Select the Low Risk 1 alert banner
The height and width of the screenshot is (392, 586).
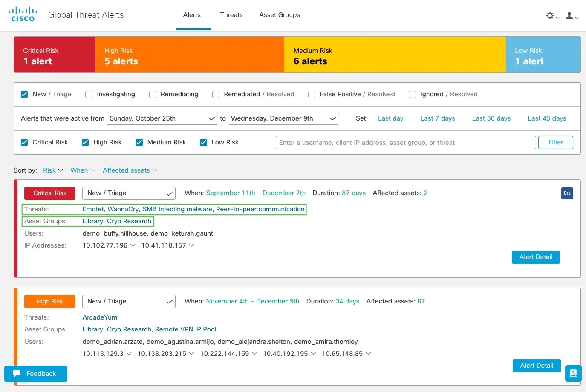pos(543,55)
